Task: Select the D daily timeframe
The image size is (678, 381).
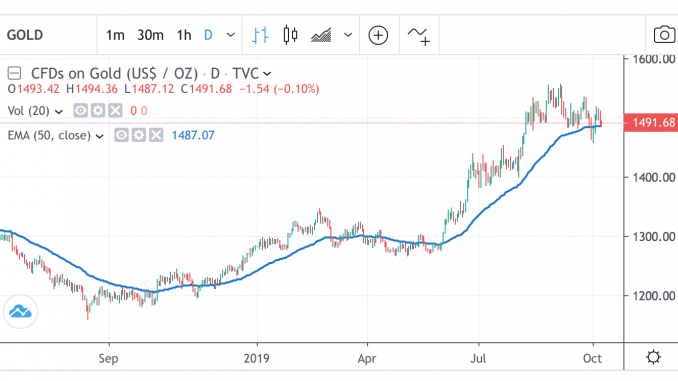Action: pos(208,35)
